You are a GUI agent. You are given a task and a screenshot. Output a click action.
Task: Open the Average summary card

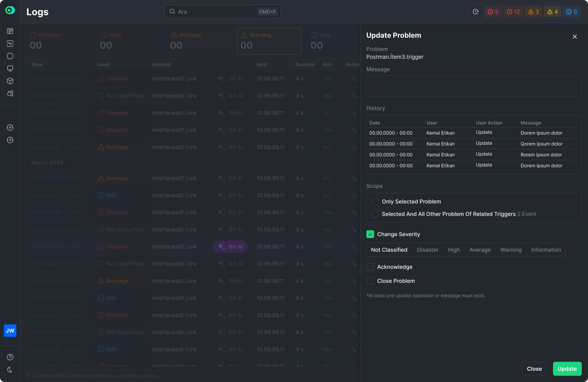[199, 41]
